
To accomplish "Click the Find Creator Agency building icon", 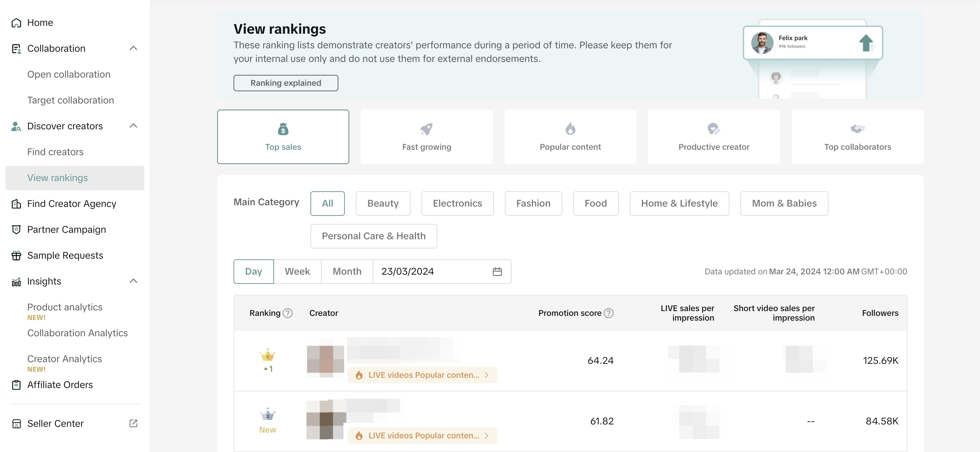I will (16, 204).
